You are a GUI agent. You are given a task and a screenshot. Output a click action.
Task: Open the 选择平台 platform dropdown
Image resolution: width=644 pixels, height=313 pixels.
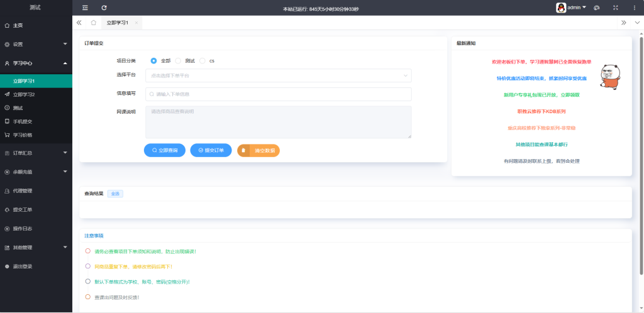(278, 75)
